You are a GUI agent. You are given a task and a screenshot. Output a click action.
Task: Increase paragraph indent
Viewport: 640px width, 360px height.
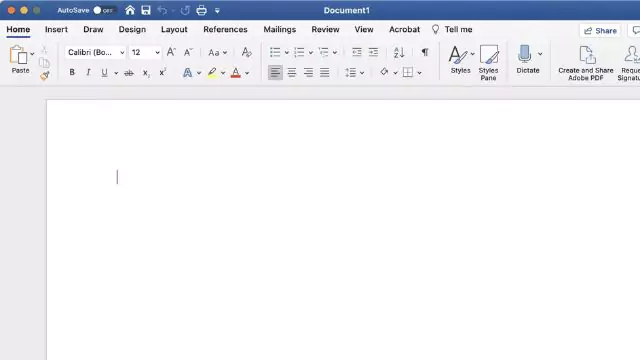click(373, 52)
